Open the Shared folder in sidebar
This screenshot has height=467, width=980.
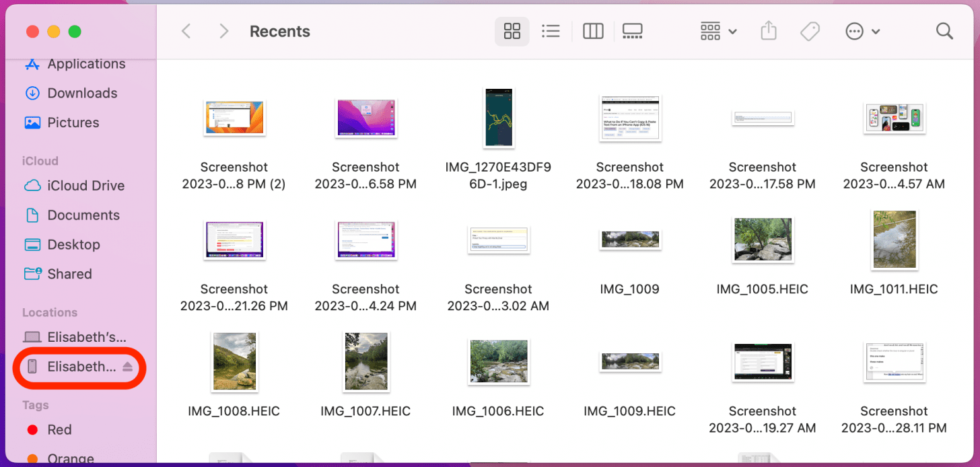click(69, 274)
